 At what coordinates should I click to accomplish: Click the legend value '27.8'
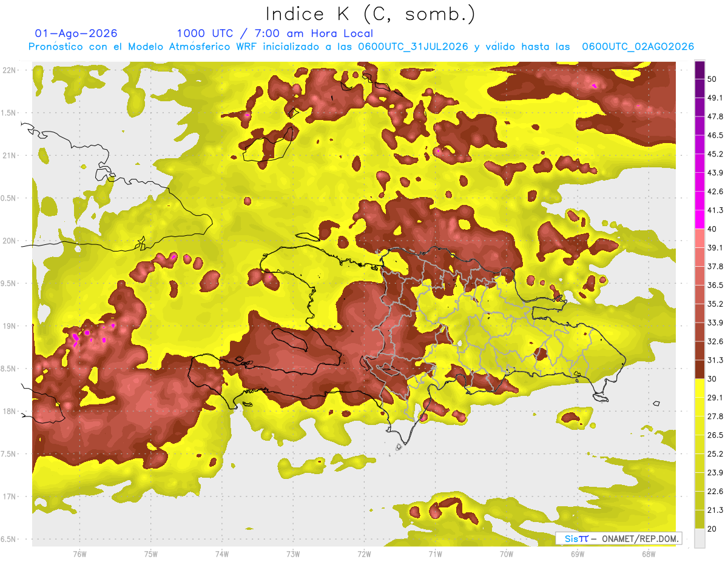715,416
